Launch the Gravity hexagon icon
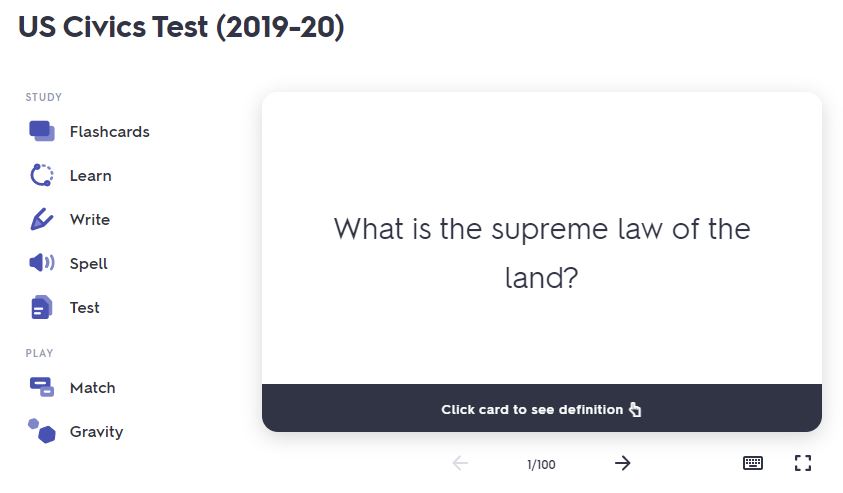 pyautogui.click(x=42, y=431)
